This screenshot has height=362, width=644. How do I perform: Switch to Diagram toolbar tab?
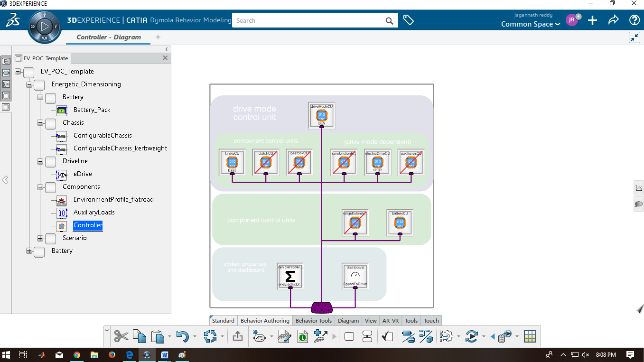pos(348,321)
